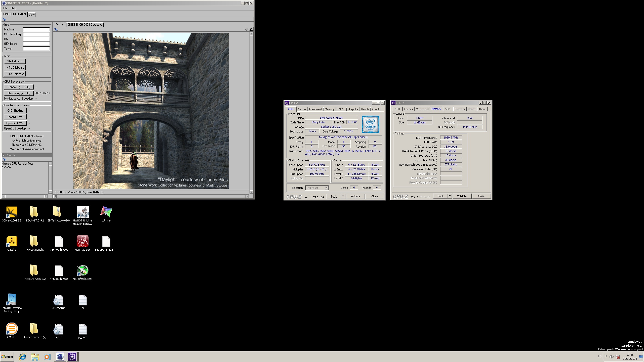Click the volume icon in system tray
This screenshot has width=644, height=362.
click(611, 356)
